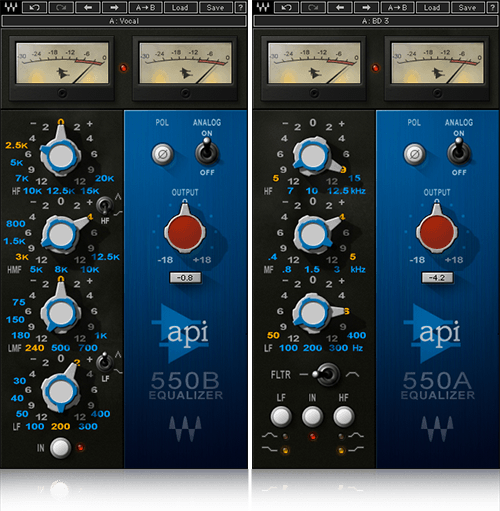Click the red Output knob on 550B
The height and width of the screenshot is (511, 500).
185,231
